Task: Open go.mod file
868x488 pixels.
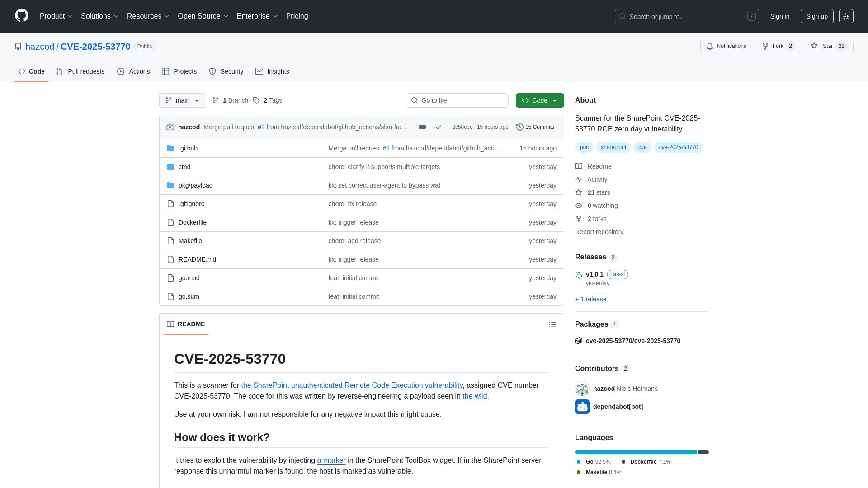Action: [189, 278]
